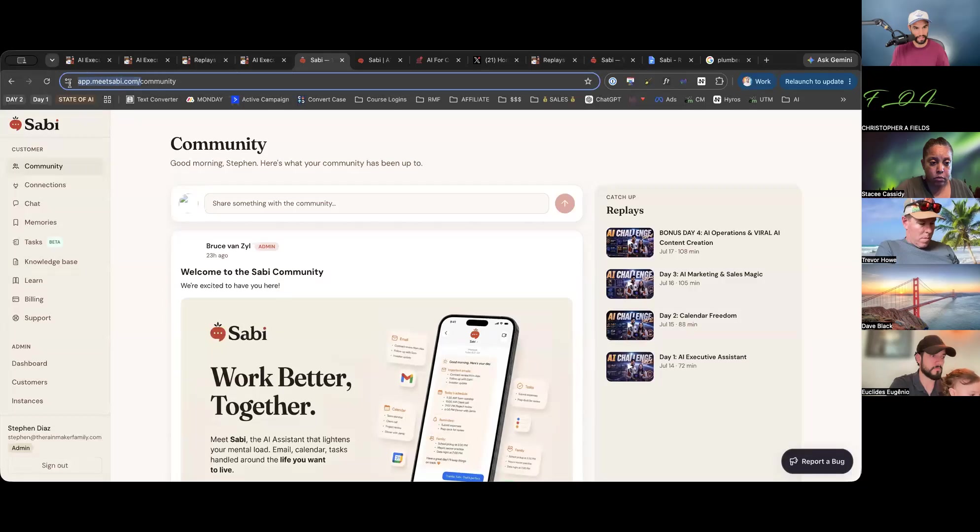Open the ChatGPT bookmark
Screen dimensions: 980x532
pos(602,100)
